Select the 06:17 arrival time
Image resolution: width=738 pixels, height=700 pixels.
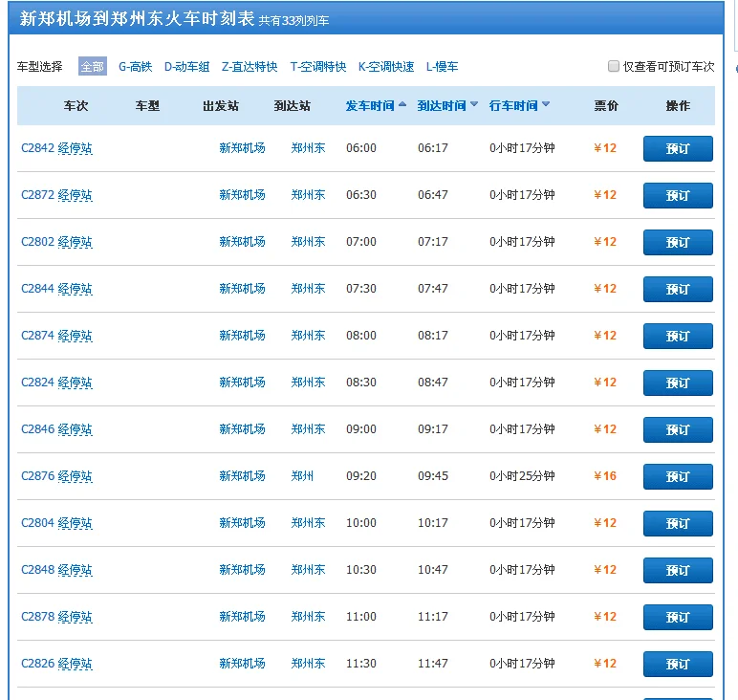(432, 148)
